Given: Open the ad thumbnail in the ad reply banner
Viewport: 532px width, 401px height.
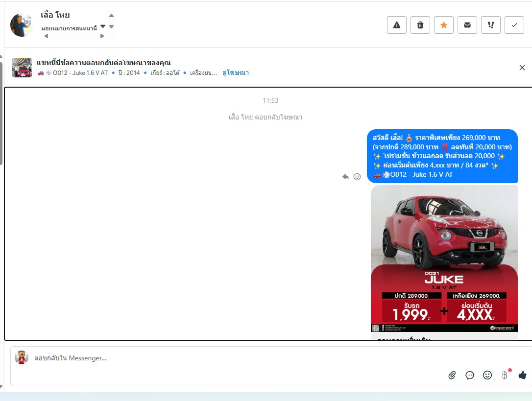Looking at the screenshot, I should (22, 68).
